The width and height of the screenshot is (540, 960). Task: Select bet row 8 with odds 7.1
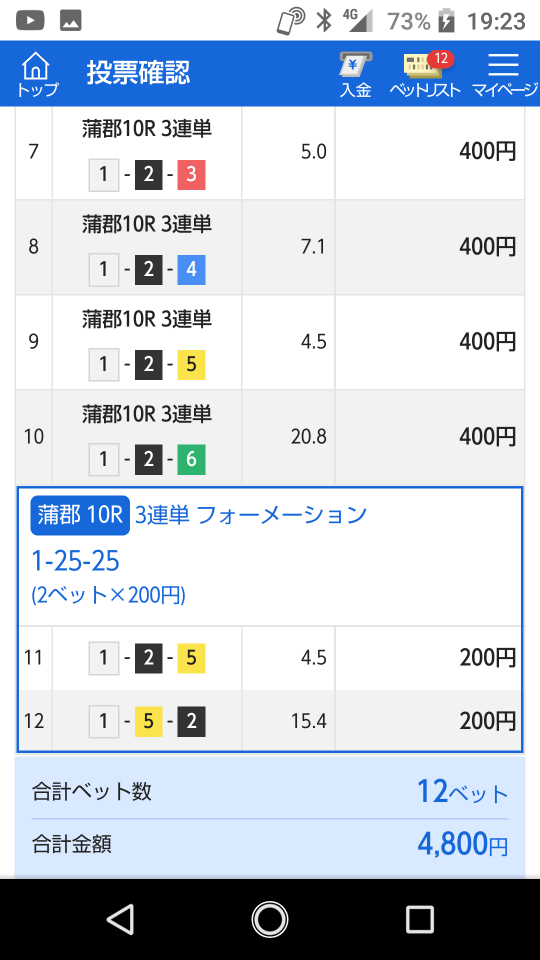270,247
